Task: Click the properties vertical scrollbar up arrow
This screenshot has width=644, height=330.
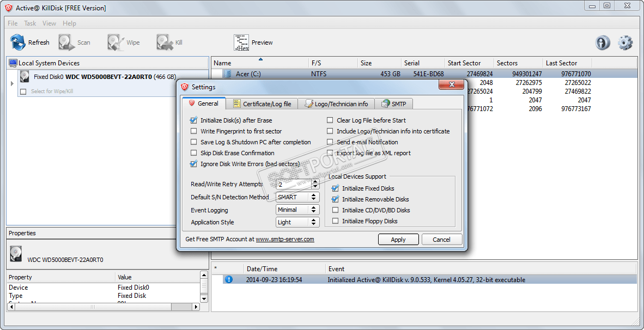Action: pos(204,276)
